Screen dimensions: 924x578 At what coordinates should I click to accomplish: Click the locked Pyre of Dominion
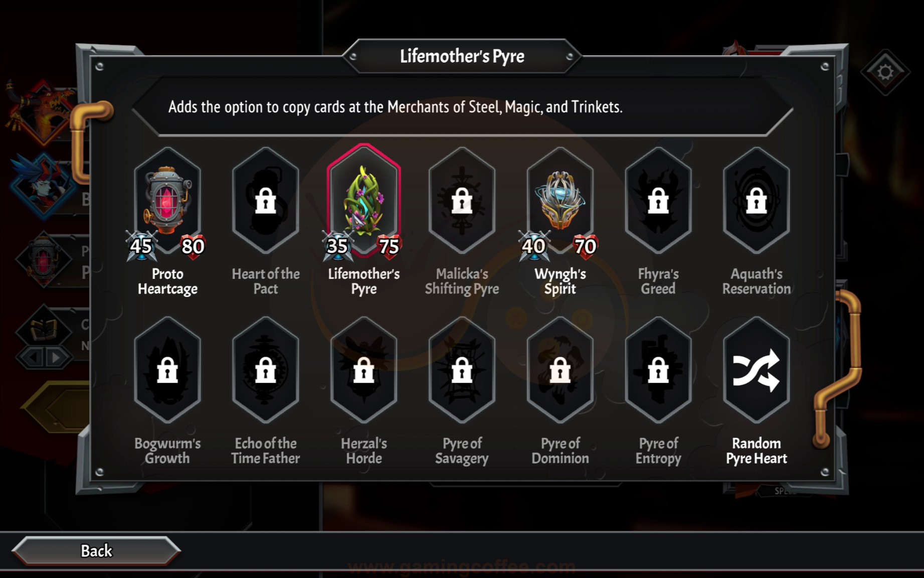tap(560, 370)
